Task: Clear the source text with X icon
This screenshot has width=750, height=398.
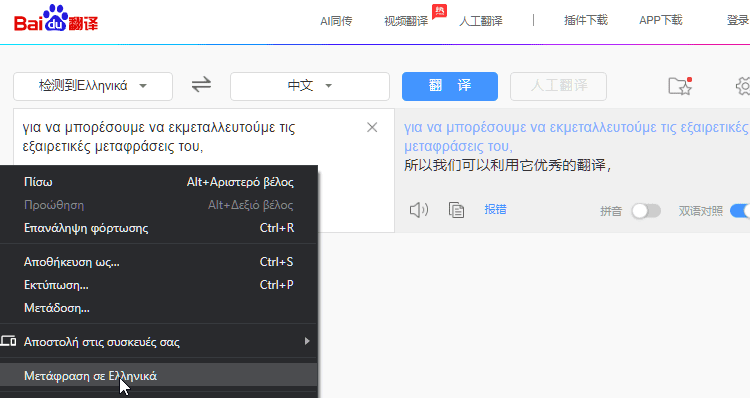Action: [372, 127]
